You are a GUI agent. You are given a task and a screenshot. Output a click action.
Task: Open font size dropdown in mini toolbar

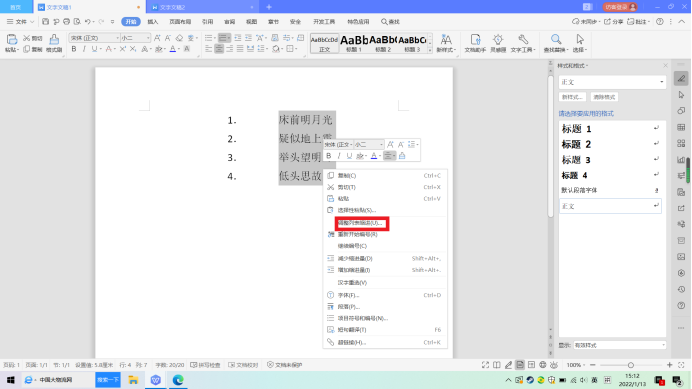381,144
